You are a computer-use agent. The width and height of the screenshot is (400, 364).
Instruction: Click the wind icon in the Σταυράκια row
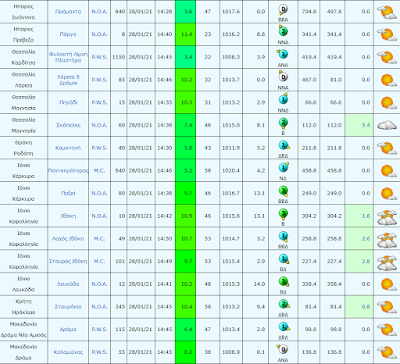point(284,304)
